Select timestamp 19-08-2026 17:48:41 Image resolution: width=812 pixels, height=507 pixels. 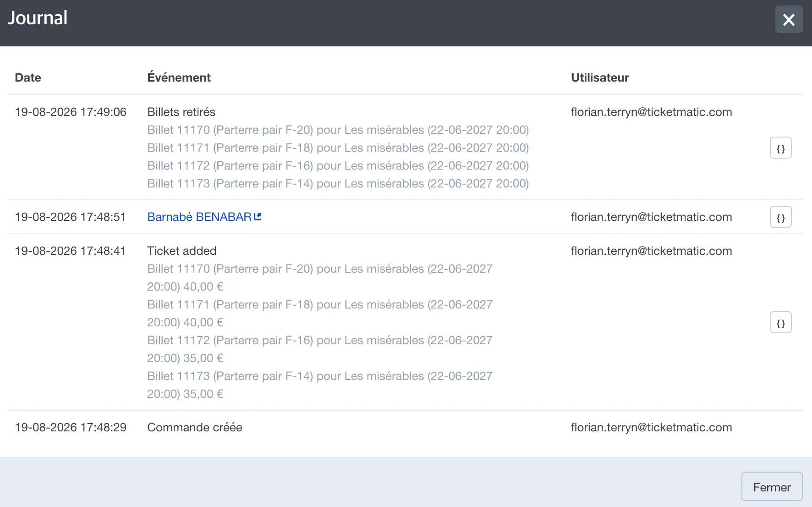[x=71, y=251]
